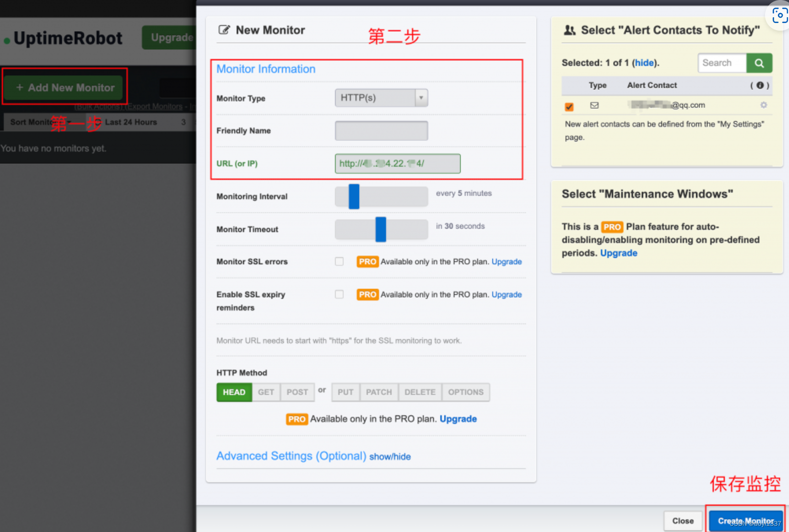Click the Create Monitor button
The height and width of the screenshot is (532, 789).
746,521
